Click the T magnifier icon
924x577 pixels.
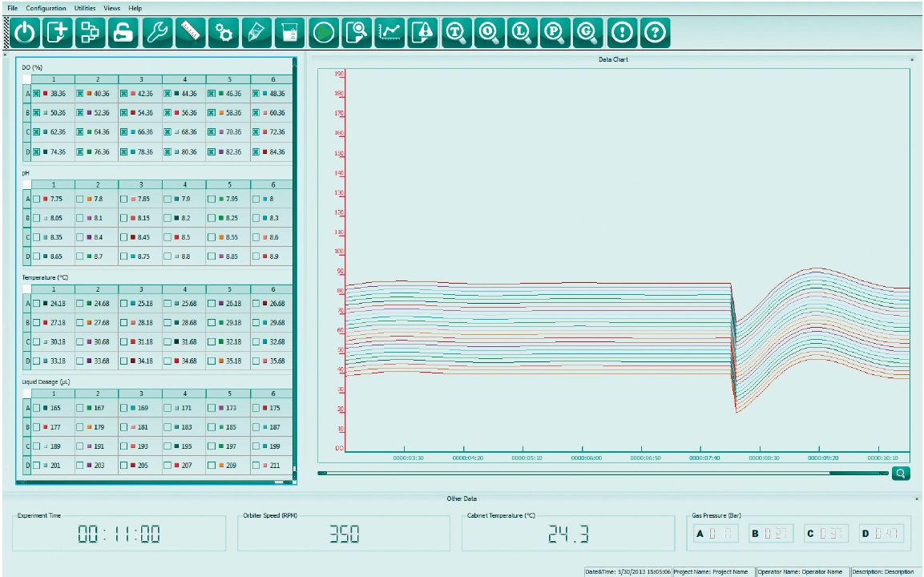click(x=457, y=32)
